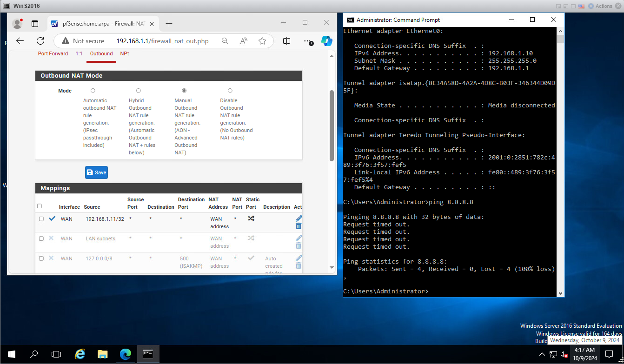Edit the LAN subnets mapping pencil icon
This screenshot has width=624, height=364.
tap(299, 238)
